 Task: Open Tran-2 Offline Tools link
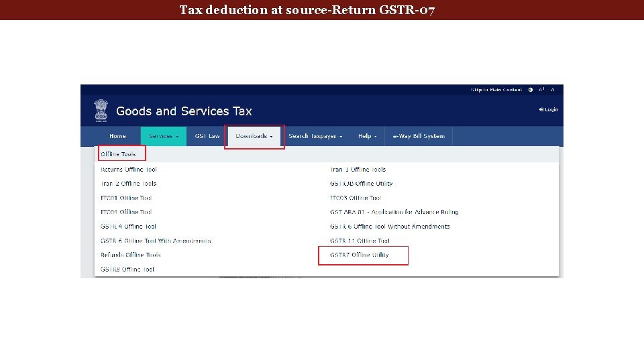(x=129, y=184)
